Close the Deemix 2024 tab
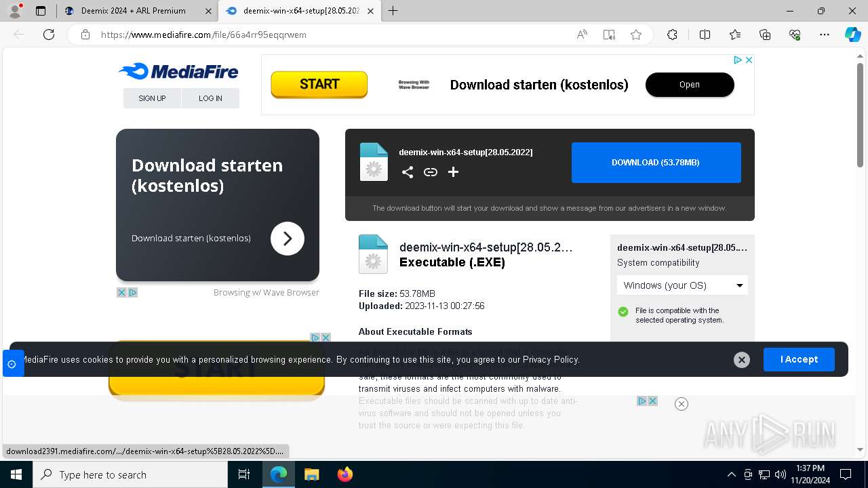 point(208,11)
